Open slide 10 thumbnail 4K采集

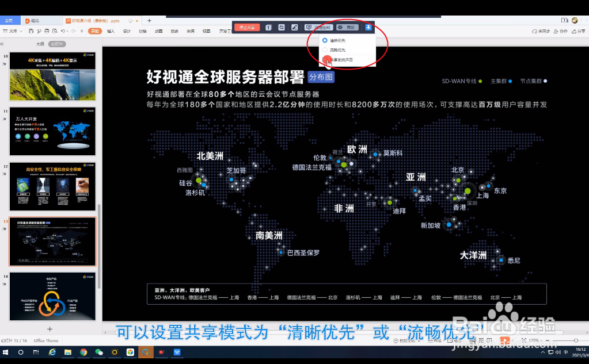click(52, 76)
